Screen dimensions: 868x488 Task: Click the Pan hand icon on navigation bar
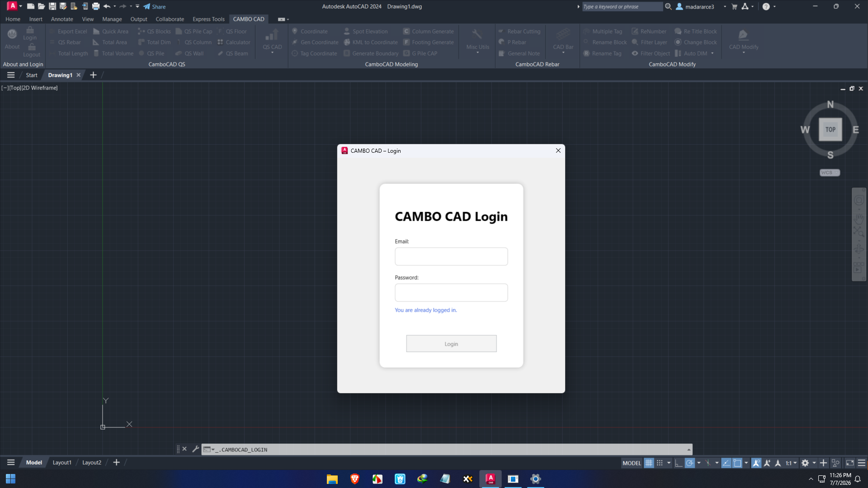859,219
